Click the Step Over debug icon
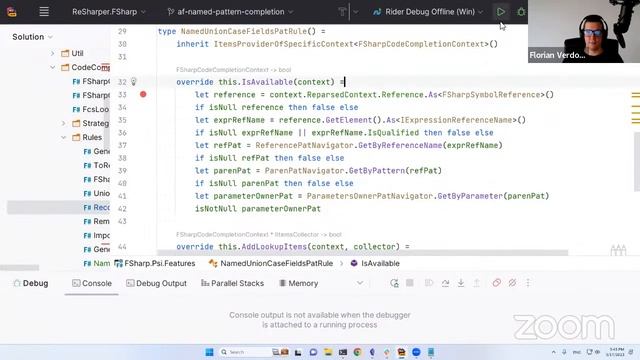The height and width of the screenshot is (360, 640). point(445,283)
